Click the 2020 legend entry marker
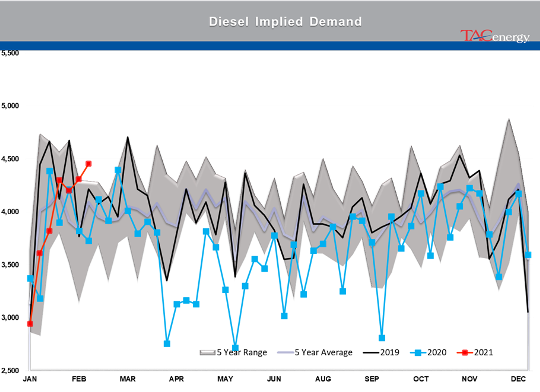The width and height of the screenshot is (540, 392). (418, 353)
